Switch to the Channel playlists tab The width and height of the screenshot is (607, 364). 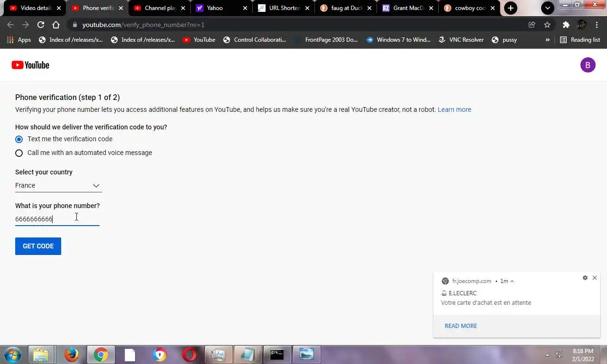(159, 8)
